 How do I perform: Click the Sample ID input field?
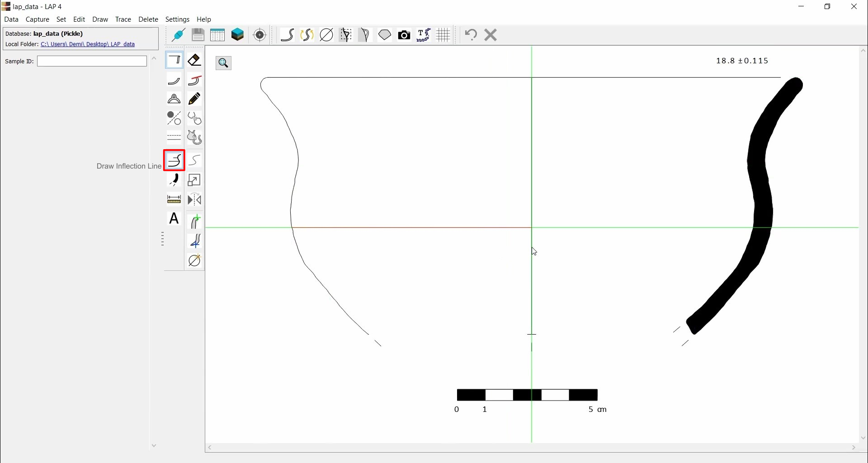point(92,61)
